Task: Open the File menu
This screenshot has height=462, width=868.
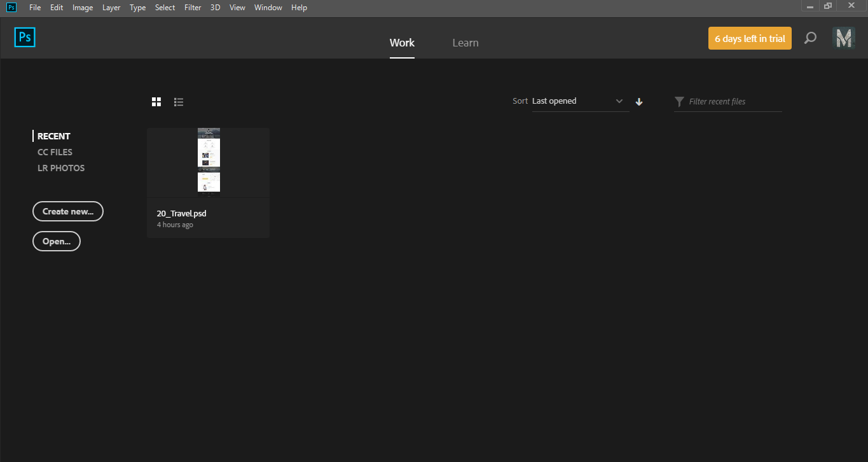Action: pyautogui.click(x=35, y=7)
